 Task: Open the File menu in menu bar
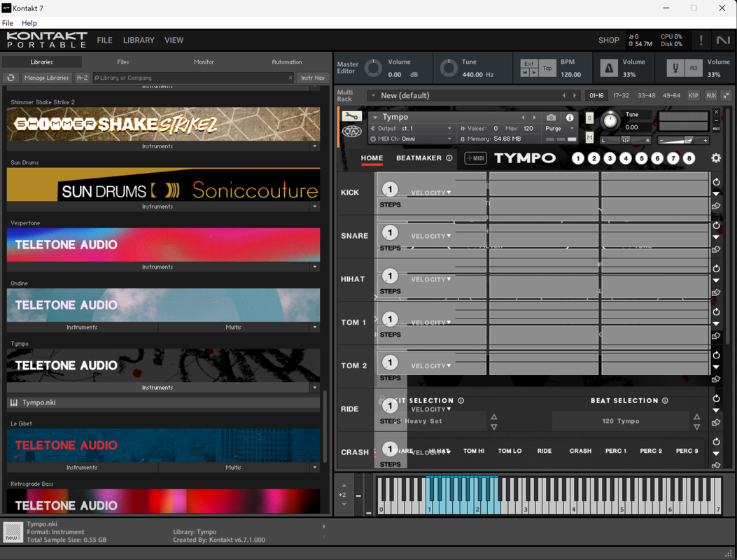click(8, 23)
